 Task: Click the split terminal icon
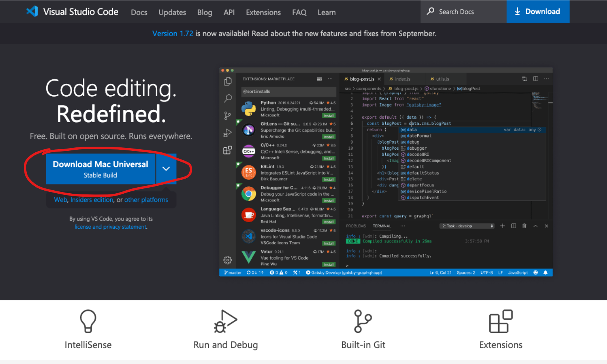[x=513, y=226]
